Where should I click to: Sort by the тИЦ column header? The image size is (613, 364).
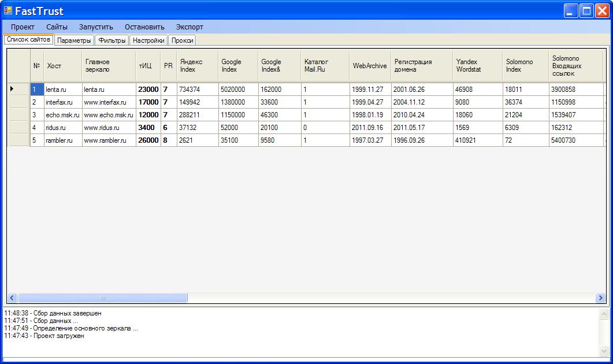pyautogui.click(x=148, y=66)
